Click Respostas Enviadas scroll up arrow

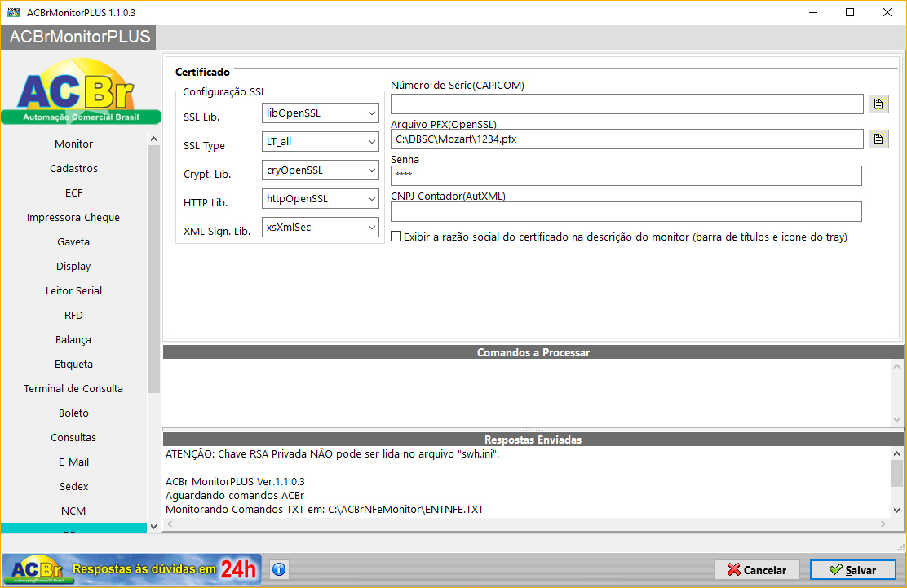pyautogui.click(x=896, y=454)
